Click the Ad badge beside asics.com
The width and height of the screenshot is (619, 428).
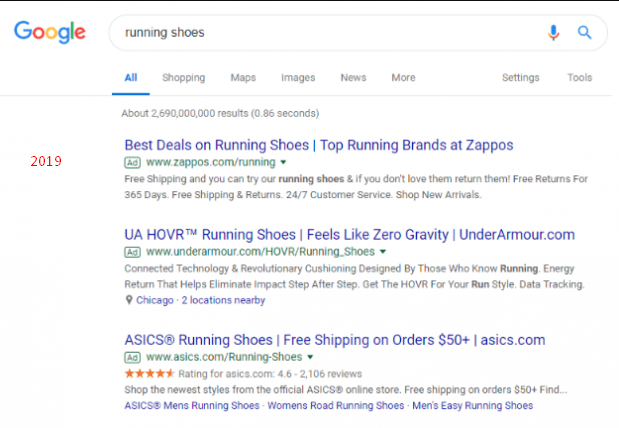pos(131,357)
